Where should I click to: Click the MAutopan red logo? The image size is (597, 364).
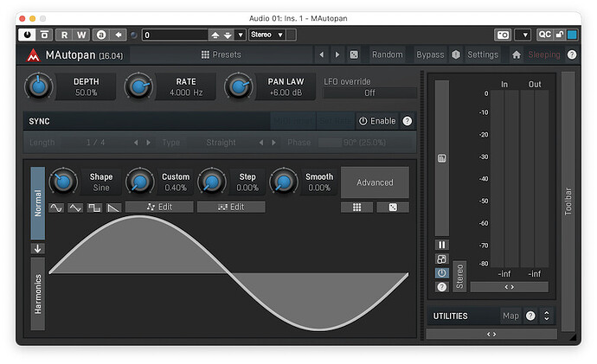[33, 55]
